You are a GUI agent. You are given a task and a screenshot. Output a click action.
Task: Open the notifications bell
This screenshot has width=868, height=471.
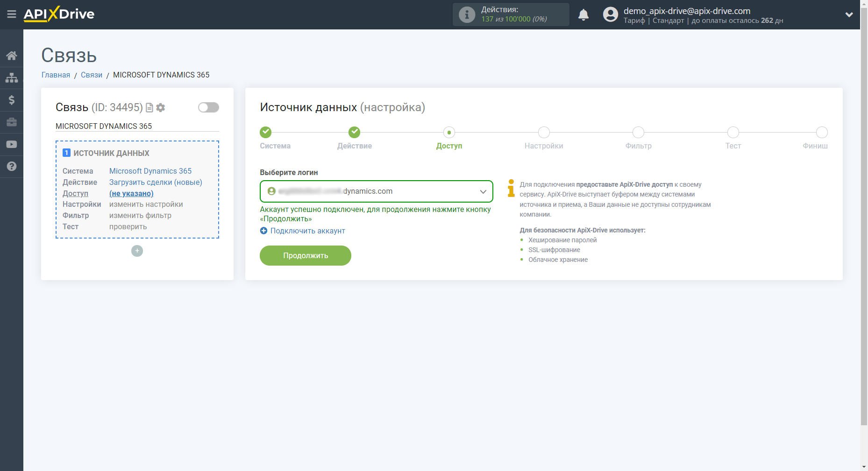(583, 14)
